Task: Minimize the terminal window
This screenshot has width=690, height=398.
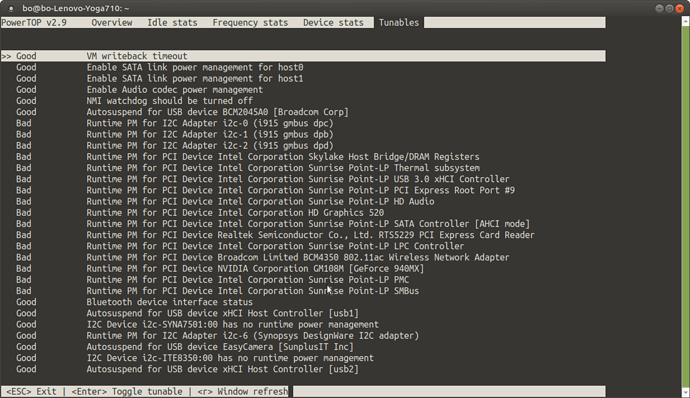Action: 659,8
